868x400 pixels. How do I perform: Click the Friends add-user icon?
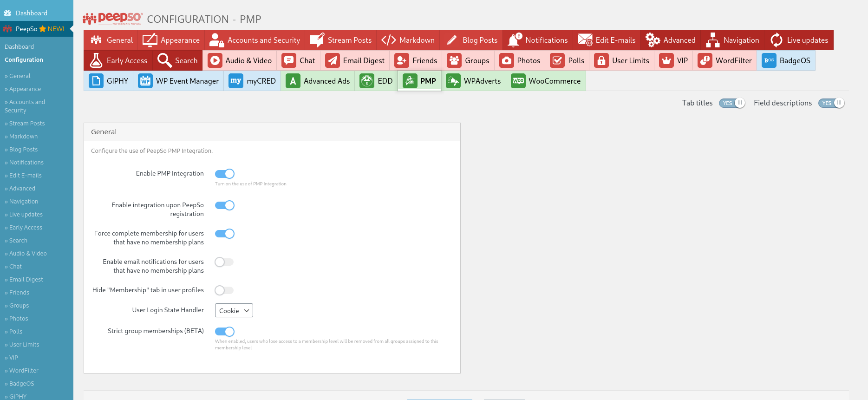click(402, 60)
